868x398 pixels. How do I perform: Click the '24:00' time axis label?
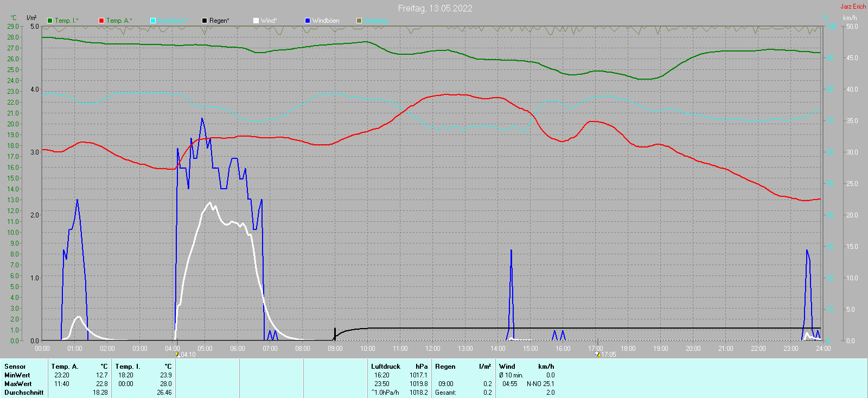[824, 349]
